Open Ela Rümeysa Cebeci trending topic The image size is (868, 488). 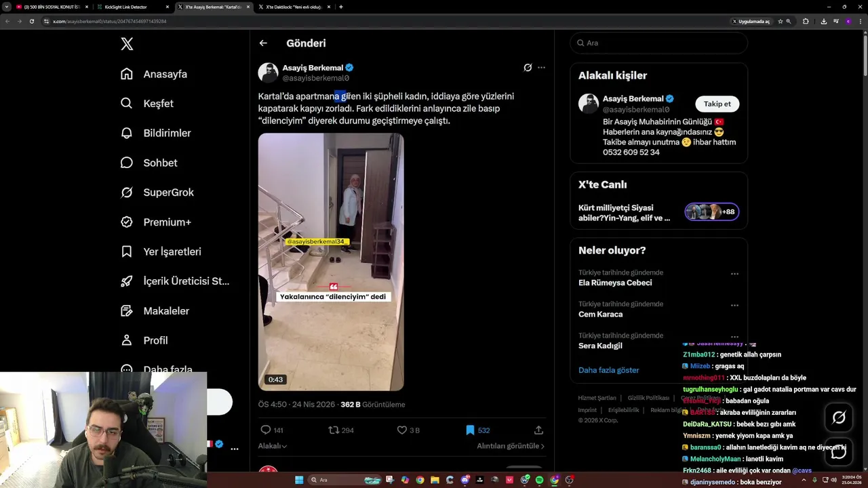615,283
